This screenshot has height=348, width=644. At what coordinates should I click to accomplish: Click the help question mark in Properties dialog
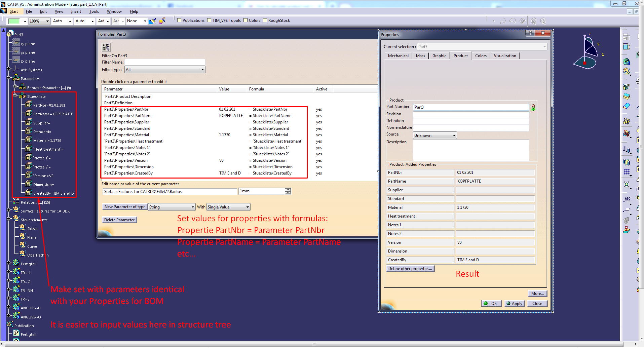coord(530,33)
